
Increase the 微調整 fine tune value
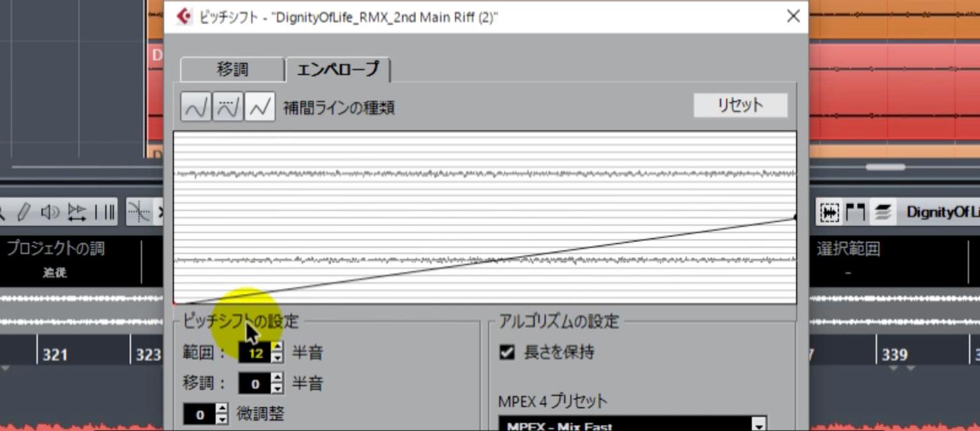pyautogui.click(x=222, y=408)
